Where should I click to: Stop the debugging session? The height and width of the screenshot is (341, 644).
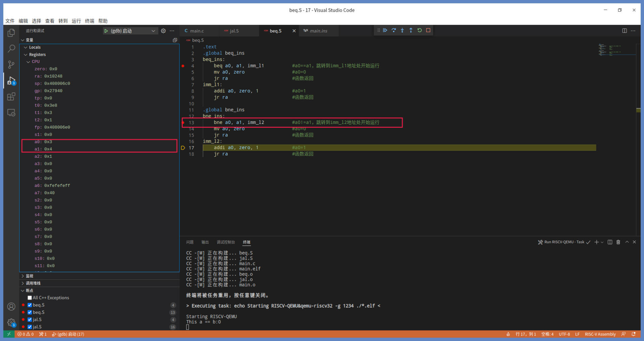click(x=428, y=30)
